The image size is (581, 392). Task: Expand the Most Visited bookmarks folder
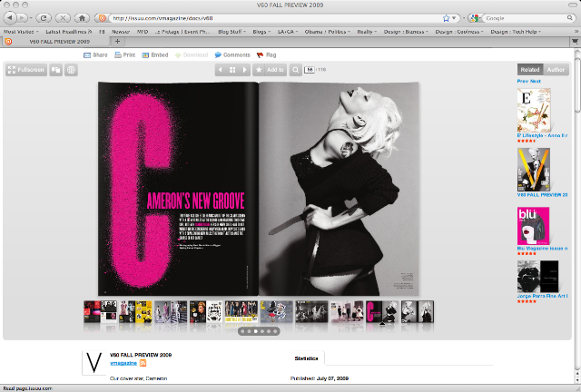tap(21, 32)
